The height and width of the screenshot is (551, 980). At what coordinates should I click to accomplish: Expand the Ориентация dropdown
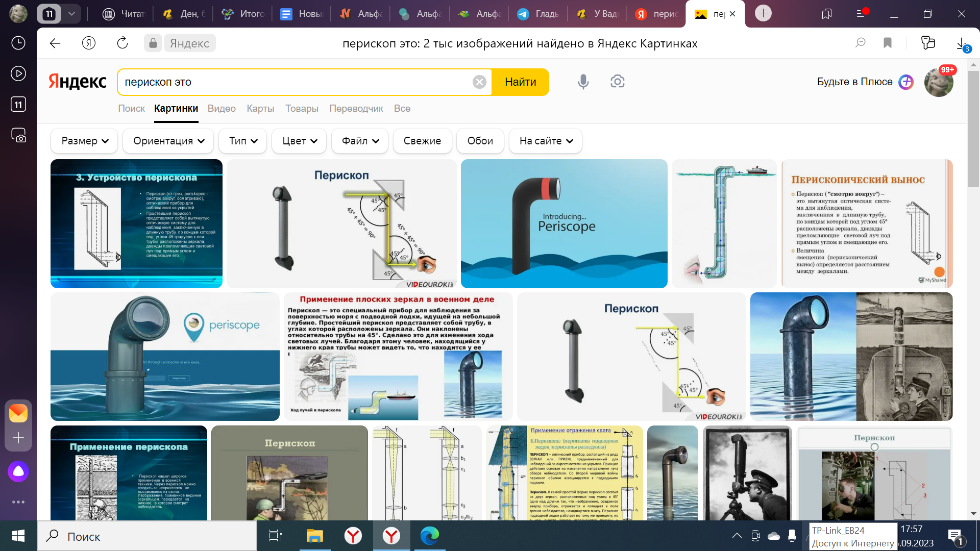(x=169, y=141)
